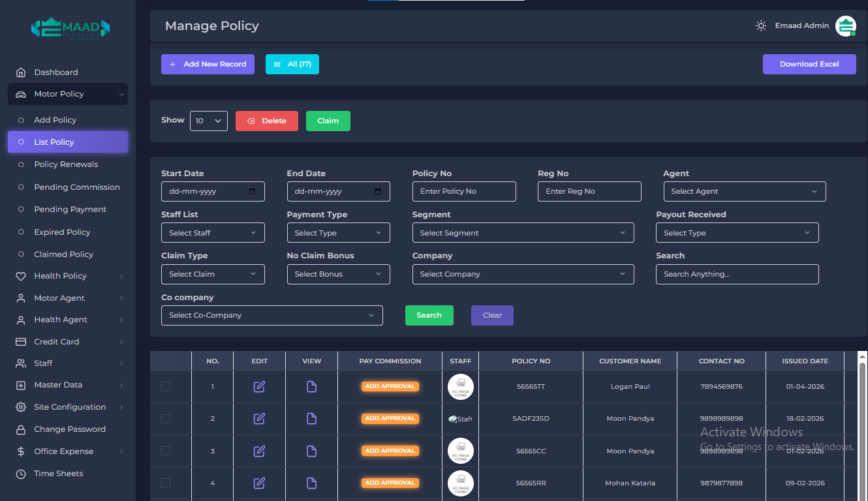Click the table's vertical scrollbar
The width and height of the screenshot is (868, 501).
coord(862,424)
